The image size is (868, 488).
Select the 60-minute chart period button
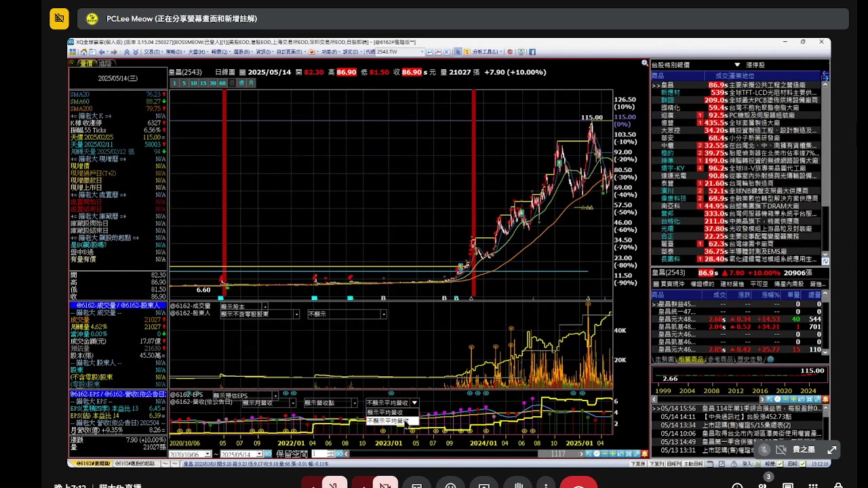point(222,83)
